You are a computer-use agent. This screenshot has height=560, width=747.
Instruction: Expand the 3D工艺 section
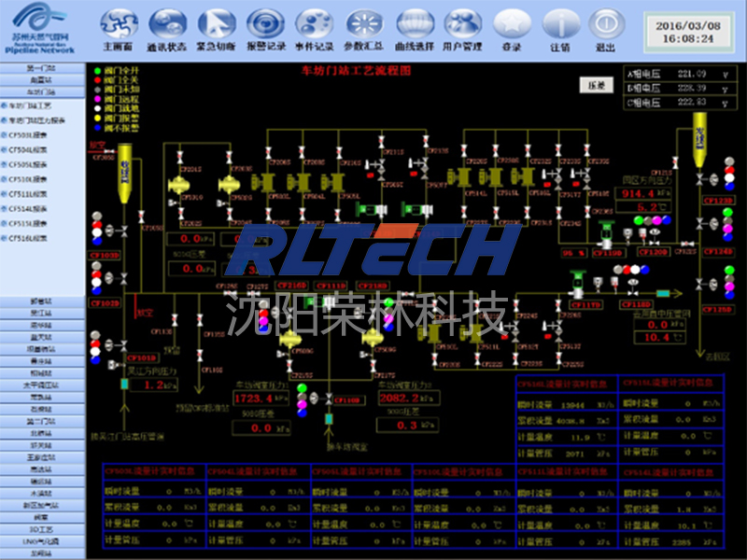pyautogui.click(x=42, y=529)
